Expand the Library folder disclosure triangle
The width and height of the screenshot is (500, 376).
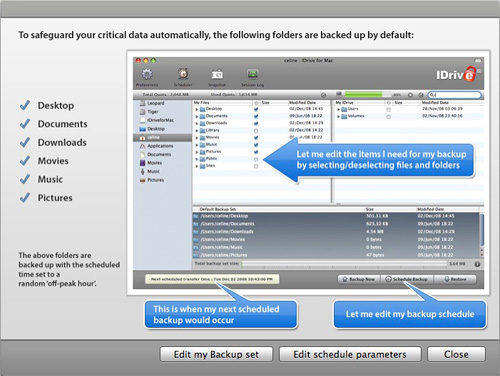pos(197,131)
